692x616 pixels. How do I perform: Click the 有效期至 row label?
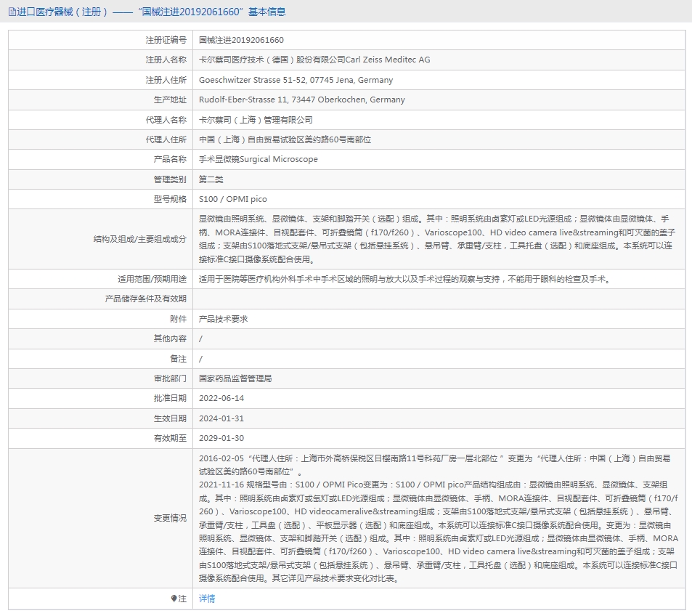tap(170, 438)
